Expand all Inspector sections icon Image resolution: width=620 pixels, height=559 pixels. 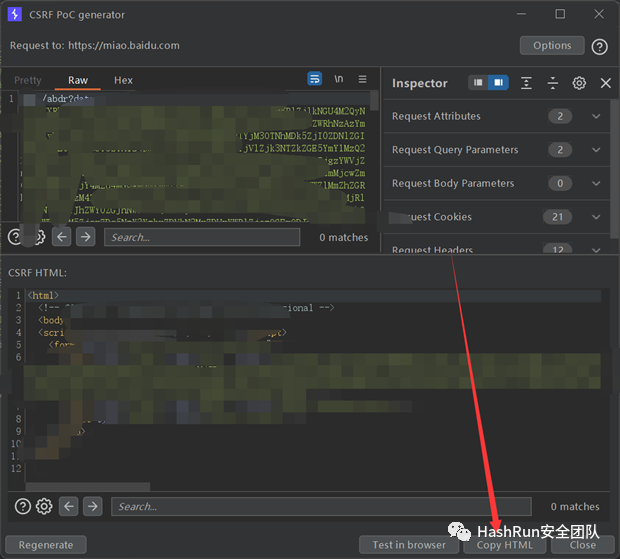click(x=526, y=83)
